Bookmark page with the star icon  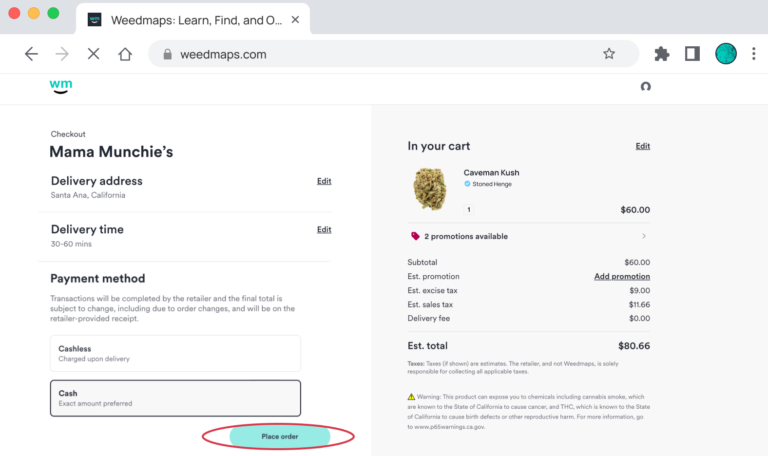[x=609, y=54]
